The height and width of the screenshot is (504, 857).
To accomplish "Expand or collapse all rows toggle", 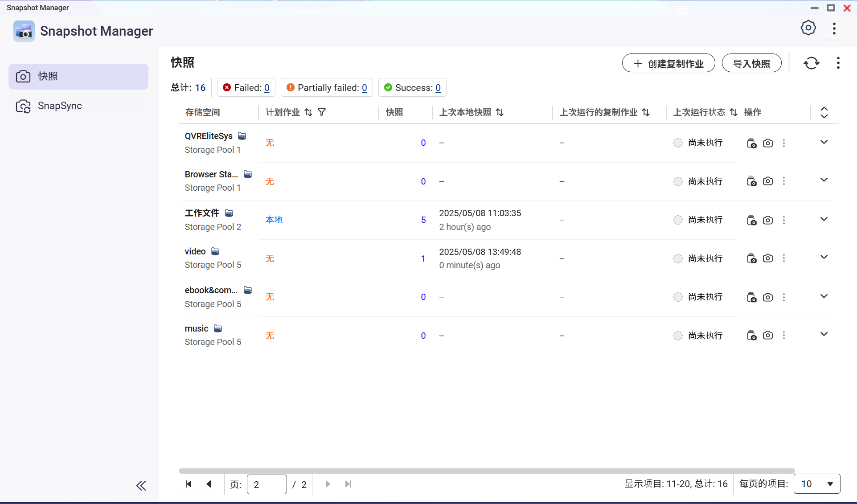I will coord(824,112).
